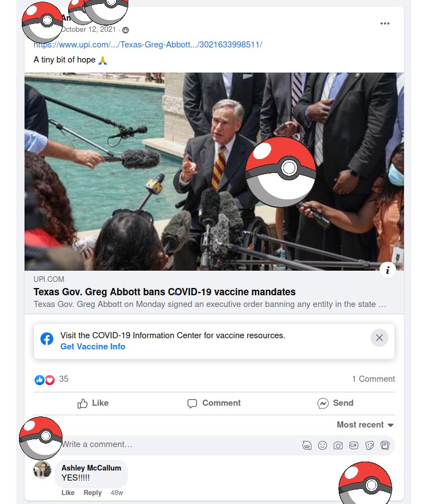
Task: Open the GIF picker in comment box
Action: 353,445
